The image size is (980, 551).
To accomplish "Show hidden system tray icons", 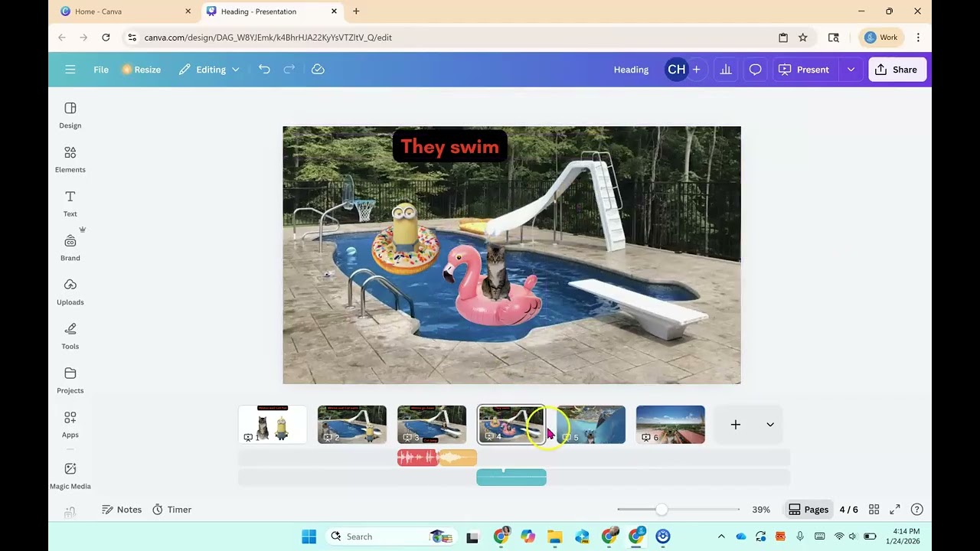I will (720, 536).
